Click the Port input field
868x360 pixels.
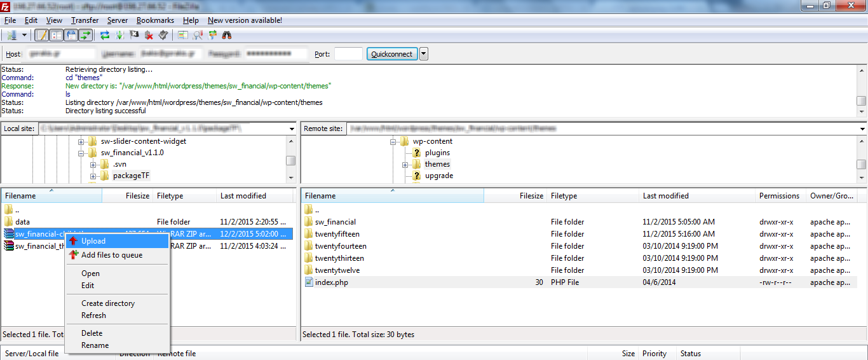(x=348, y=54)
